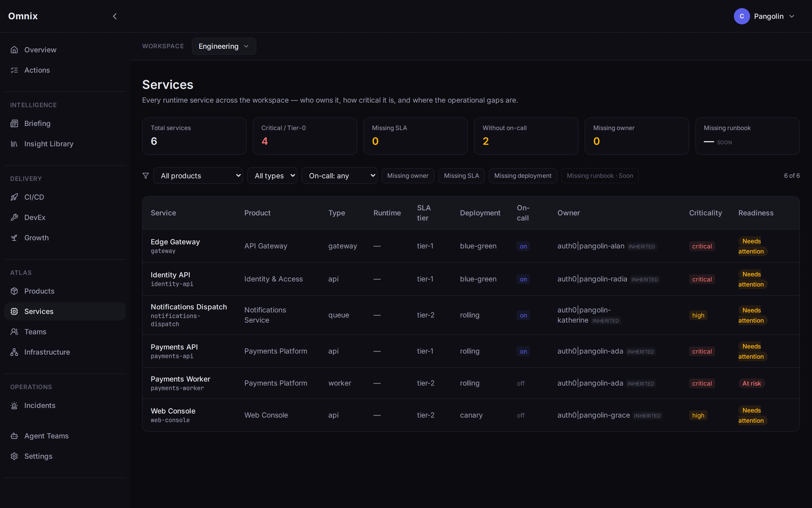Screen dimensions: 812x508
Task: Open the Payments API service
Action: (x=174, y=347)
